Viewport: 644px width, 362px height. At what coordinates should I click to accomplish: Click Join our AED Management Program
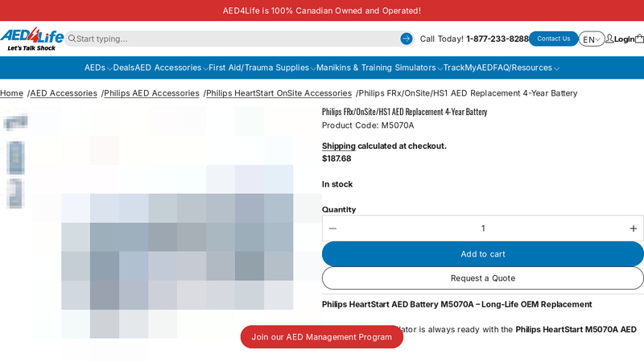point(321,337)
